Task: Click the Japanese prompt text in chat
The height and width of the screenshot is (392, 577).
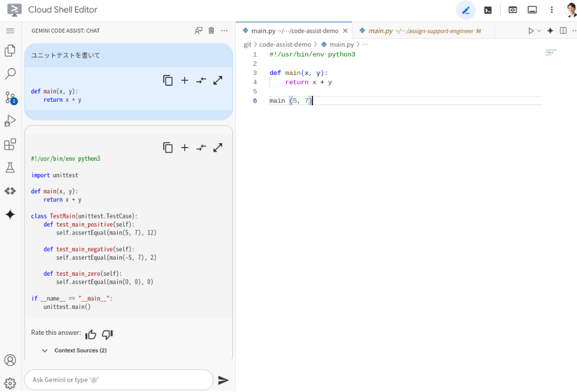Action: pyautogui.click(x=65, y=55)
